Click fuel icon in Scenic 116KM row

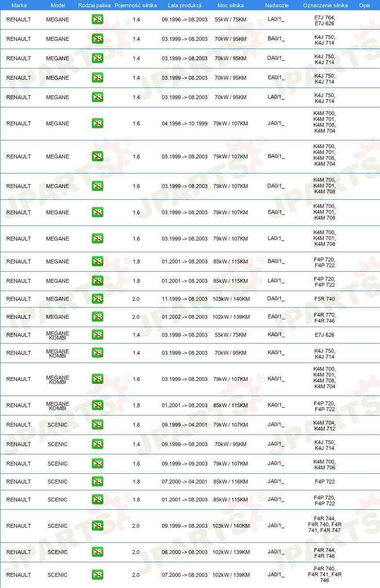(x=97, y=482)
